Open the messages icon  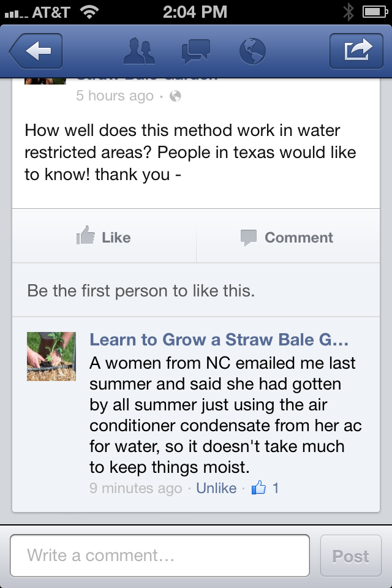tap(195, 51)
